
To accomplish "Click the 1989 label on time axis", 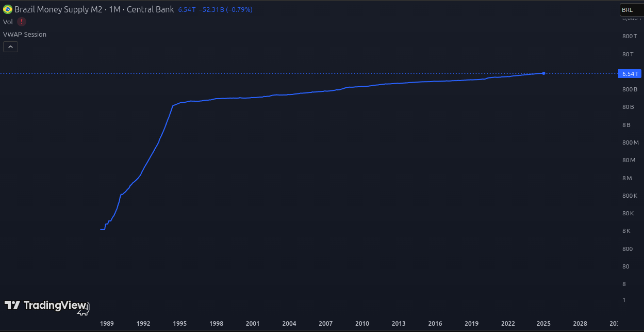I will tap(107, 324).
